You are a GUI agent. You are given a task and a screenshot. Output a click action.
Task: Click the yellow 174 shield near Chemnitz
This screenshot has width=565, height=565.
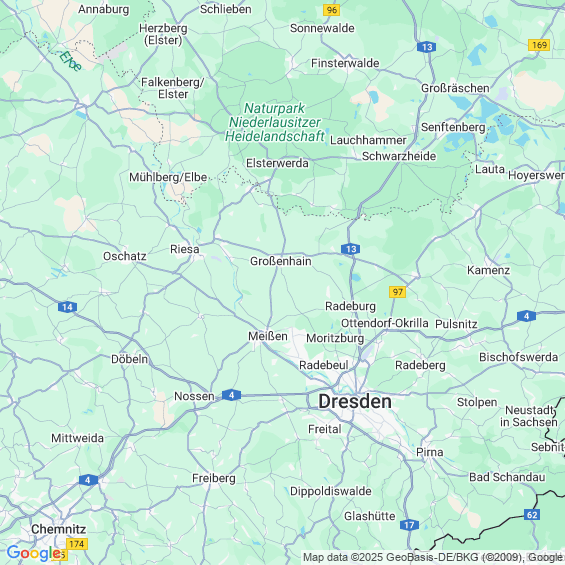[x=77, y=544]
